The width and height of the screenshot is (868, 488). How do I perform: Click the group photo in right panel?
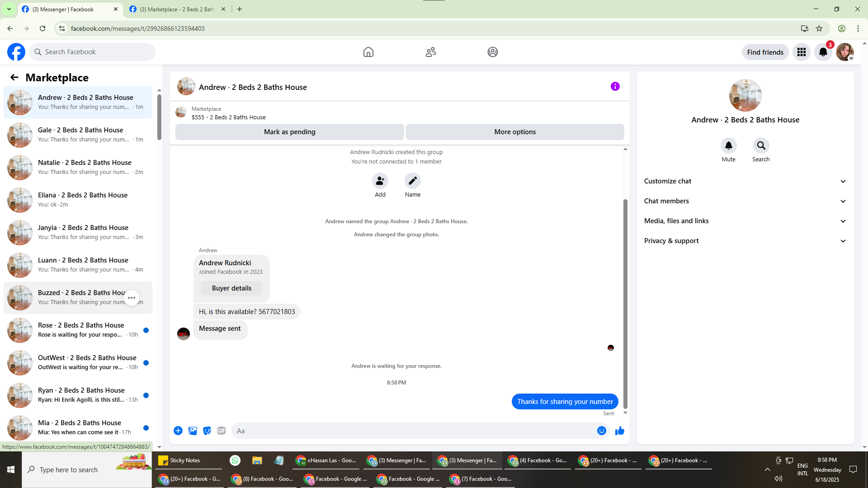pos(745,95)
